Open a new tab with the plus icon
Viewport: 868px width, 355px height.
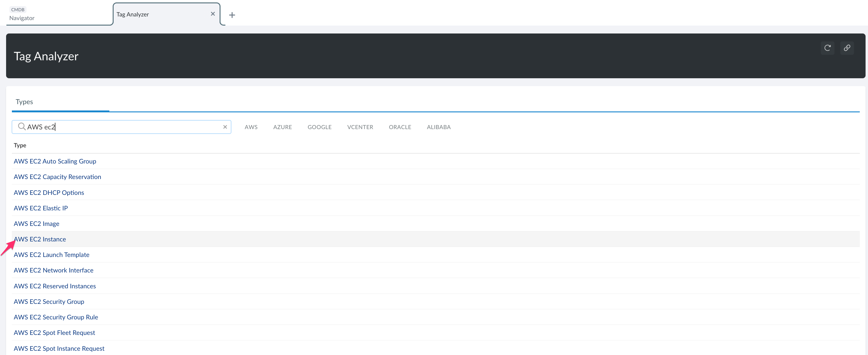[x=232, y=15]
